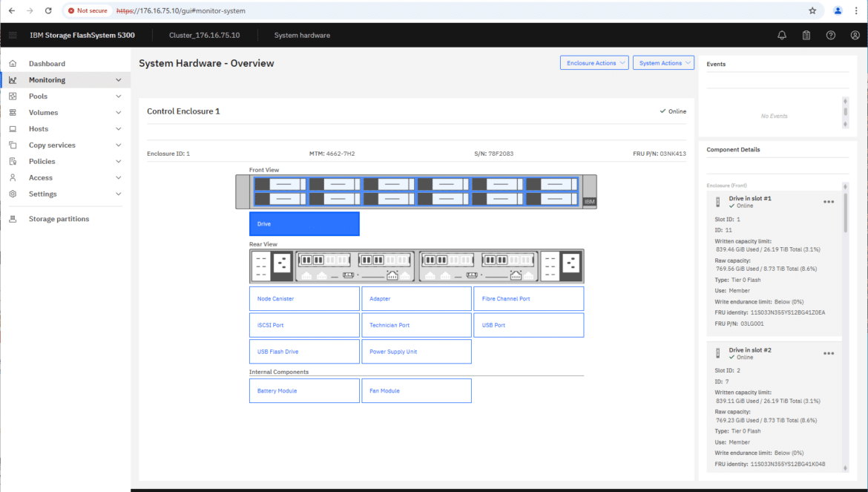The width and height of the screenshot is (868, 492).
Task: Open overflow menu for Drive in slot #2
Action: tap(828, 354)
